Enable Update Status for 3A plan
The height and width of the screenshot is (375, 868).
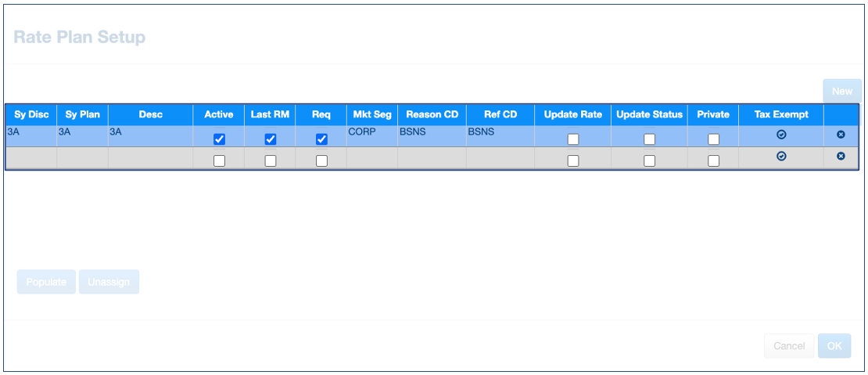(x=649, y=139)
